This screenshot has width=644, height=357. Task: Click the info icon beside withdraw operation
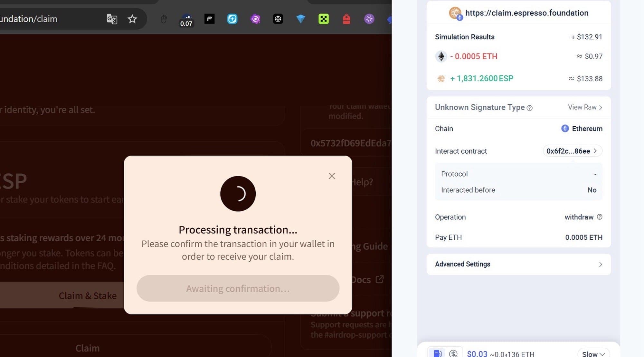tap(600, 217)
